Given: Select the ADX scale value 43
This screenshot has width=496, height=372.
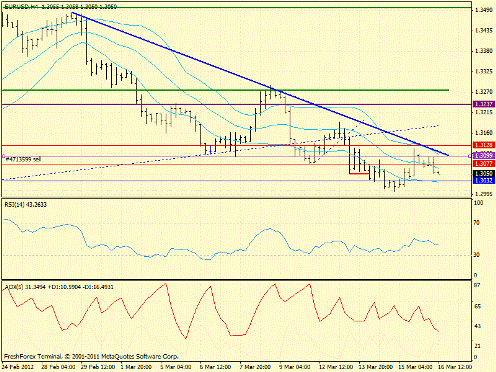Looking at the screenshot, I should (x=477, y=326).
